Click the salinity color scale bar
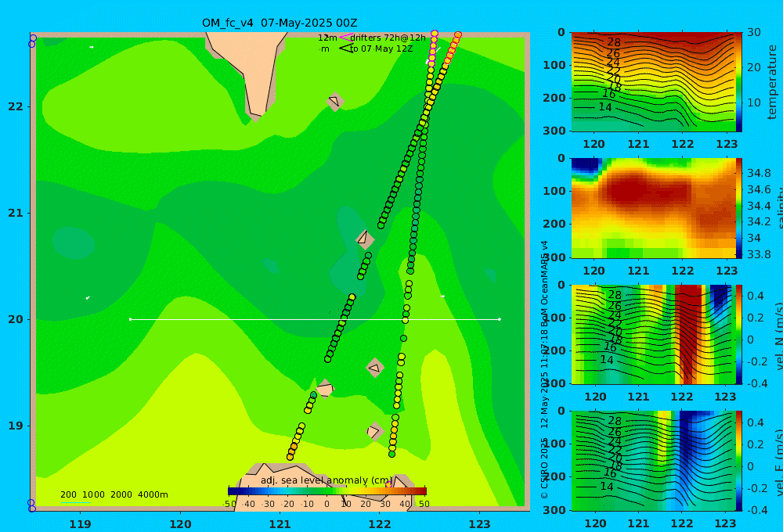The image size is (783, 532). pos(739,208)
